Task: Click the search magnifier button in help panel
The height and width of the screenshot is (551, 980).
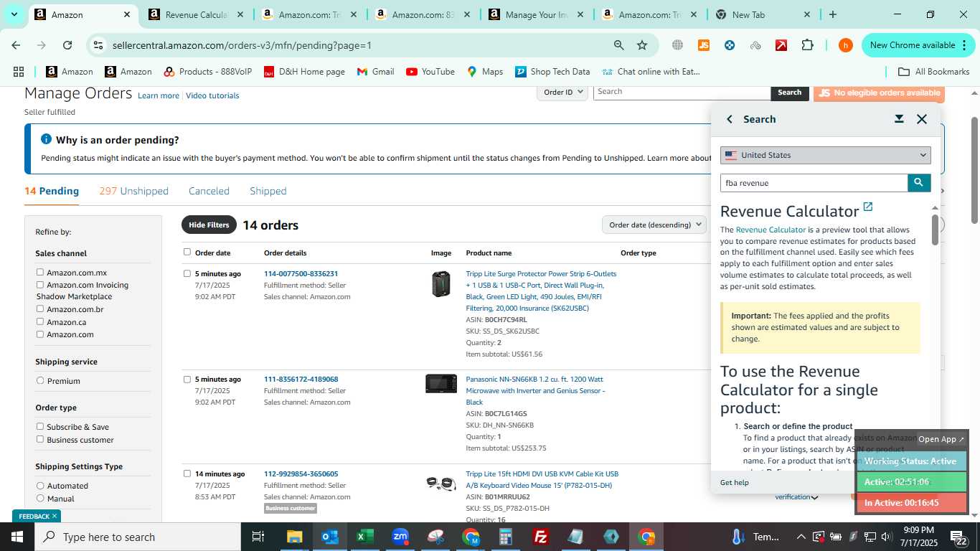Action: point(919,183)
